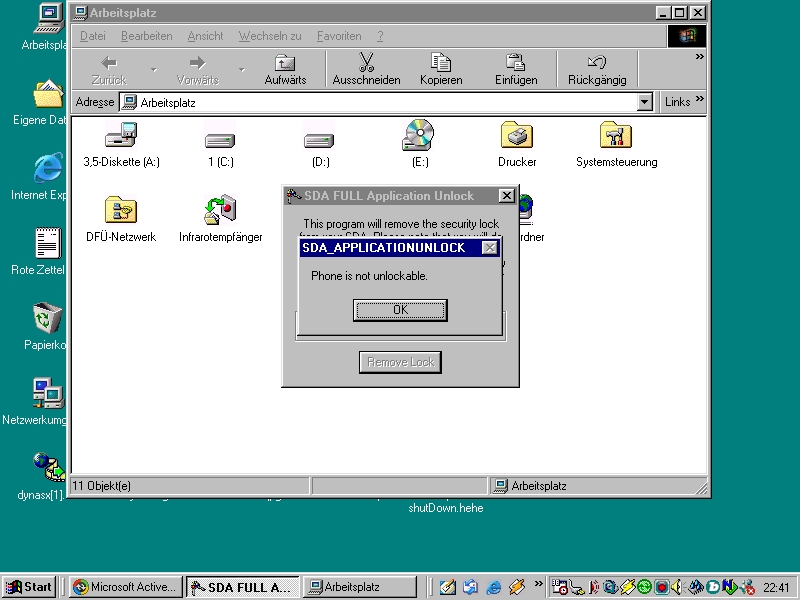This screenshot has width=800, height=600.
Task: Click the task scheduler tray icon
Action: (560, 587)
